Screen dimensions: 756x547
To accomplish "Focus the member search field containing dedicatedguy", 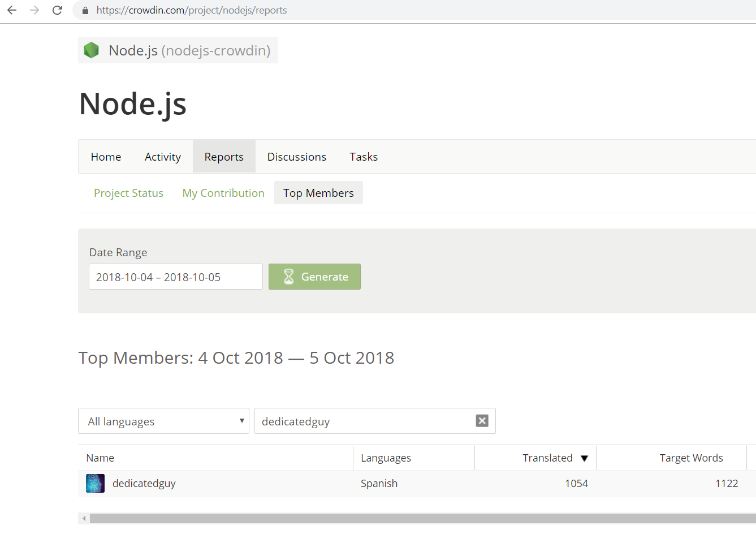I will pos(375,421).
